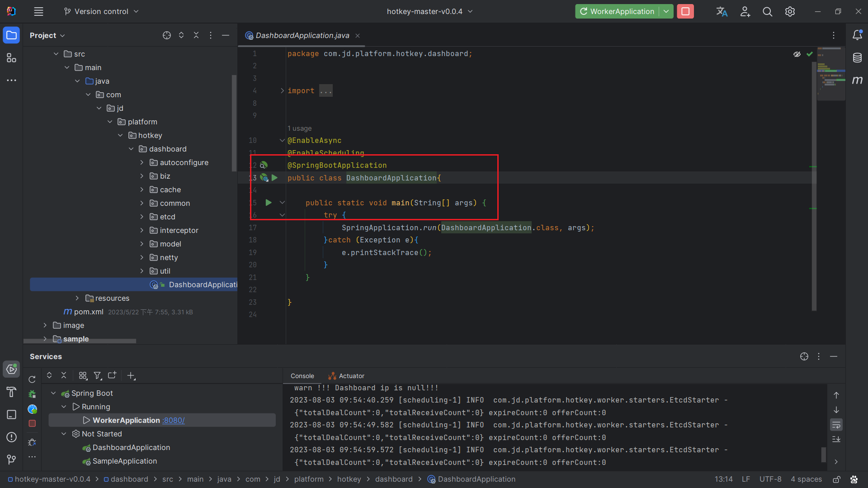Click the 13:14 cursor position indicator
868x488 pixels.
(723, 479)
